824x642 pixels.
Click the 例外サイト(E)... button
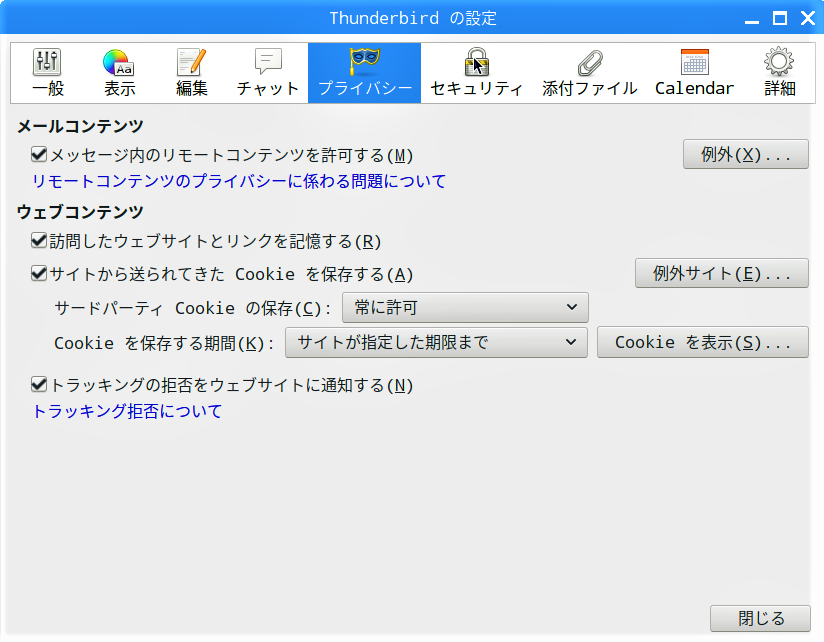tap(722, 273)
